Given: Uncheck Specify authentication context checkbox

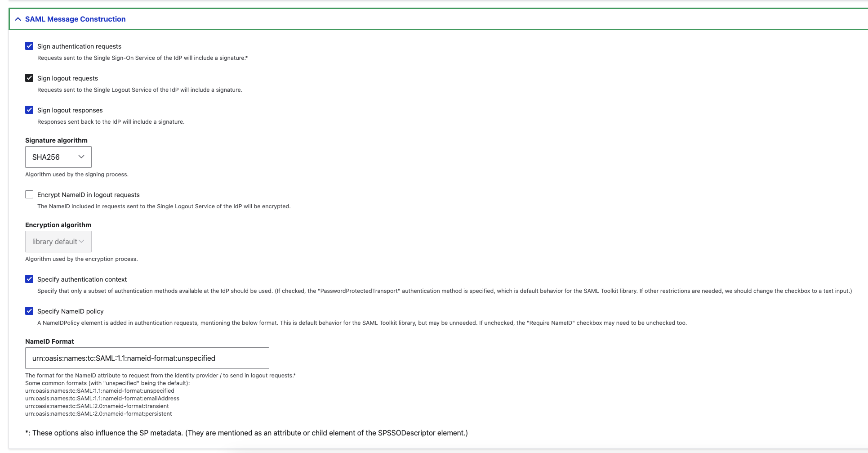Looking at the screenshot, I should [x=29, y=279].
